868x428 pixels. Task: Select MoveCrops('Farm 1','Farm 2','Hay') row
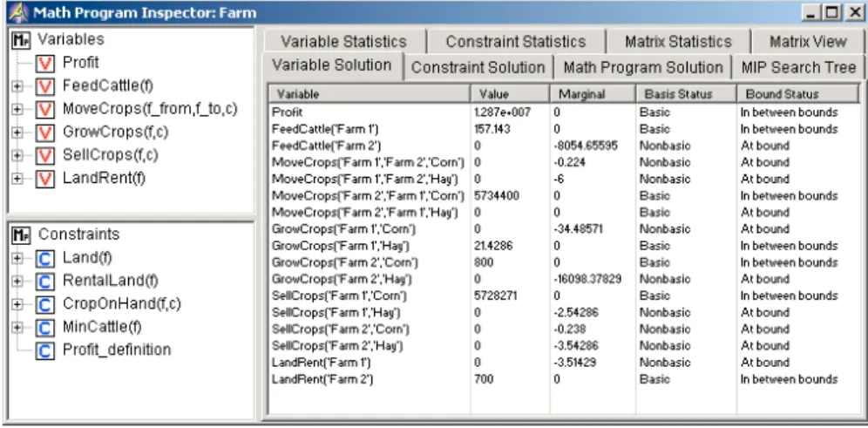pyautogui.click(x=564, y=179)
